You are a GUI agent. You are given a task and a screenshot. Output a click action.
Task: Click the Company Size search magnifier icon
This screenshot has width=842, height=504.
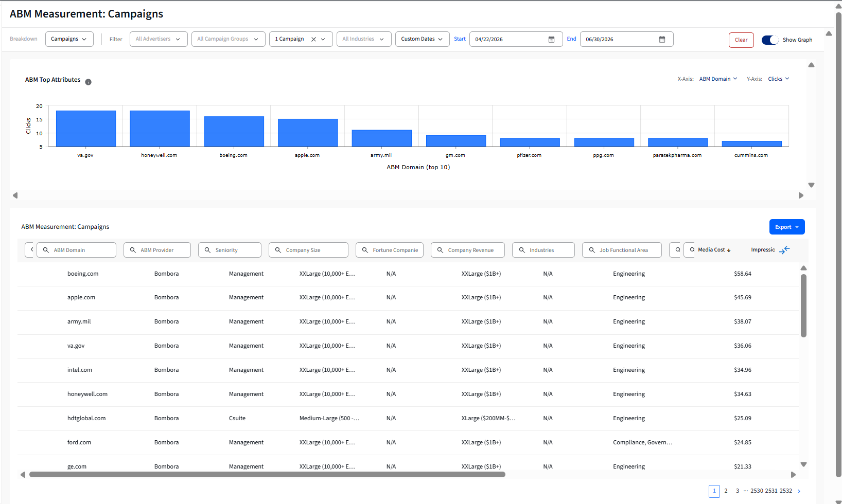click(x=278, y=250)
